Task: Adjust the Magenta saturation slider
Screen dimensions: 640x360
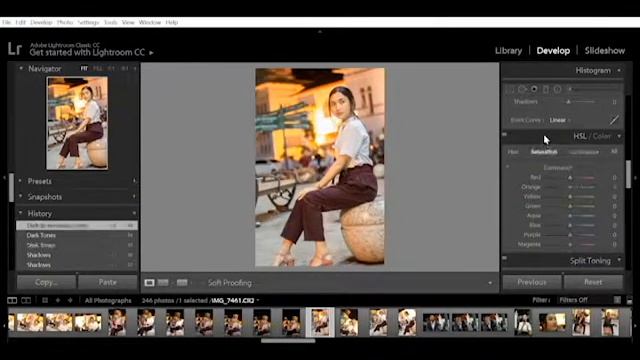Action: 570,244
